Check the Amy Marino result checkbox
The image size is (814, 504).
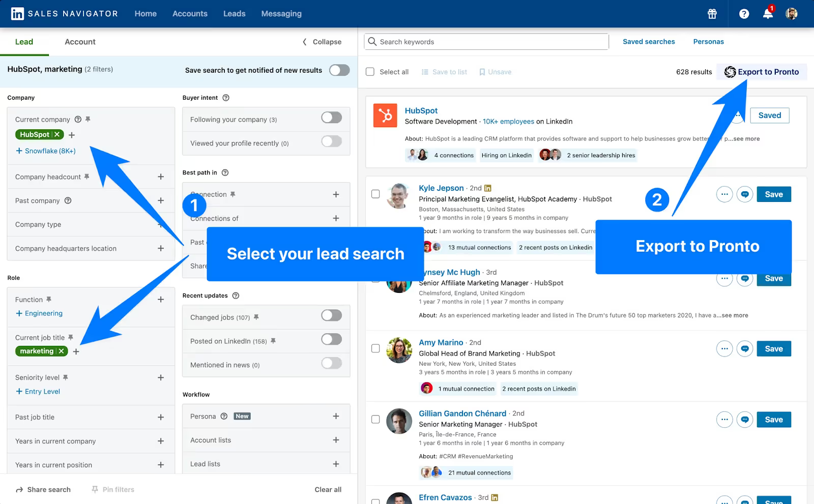[375, 348]
